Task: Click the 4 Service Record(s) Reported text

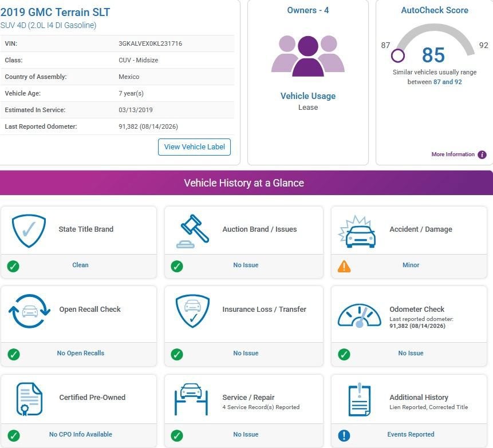Action: (x=261, y=407)
